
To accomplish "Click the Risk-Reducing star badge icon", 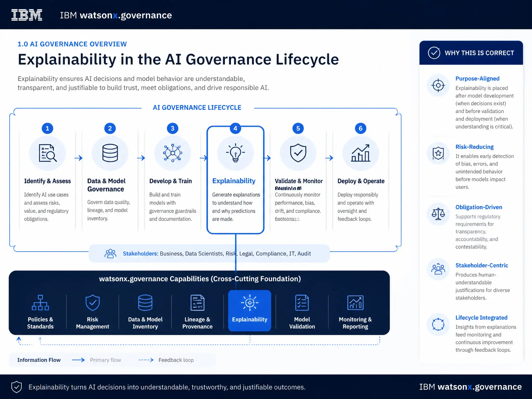I will (438, 153).
